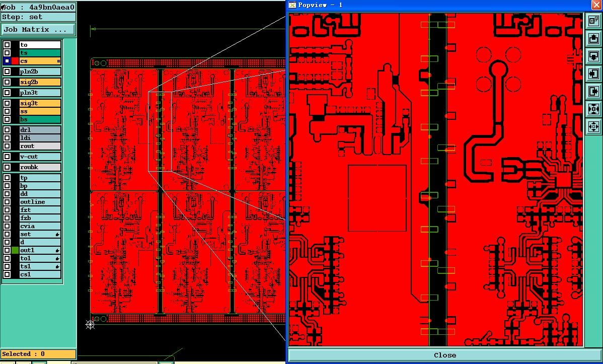Click the green color swatch of the out1 layer
603x364 pixels.
(15, 251)
